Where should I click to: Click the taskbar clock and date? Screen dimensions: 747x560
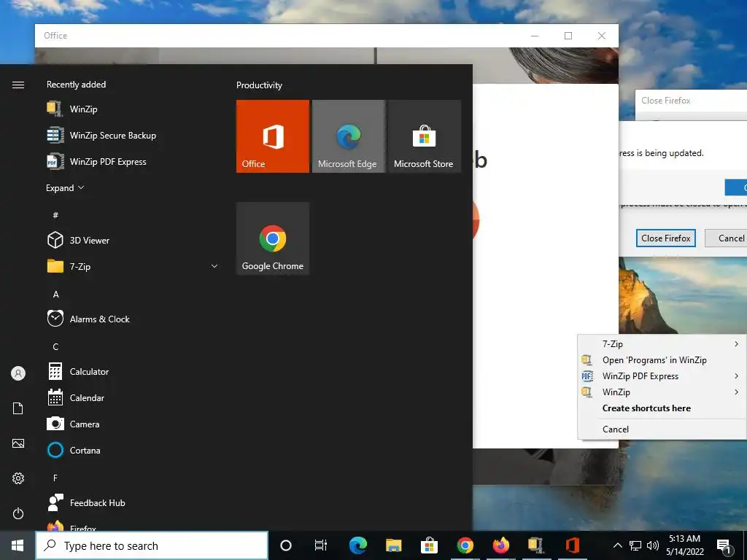[684, 545]
